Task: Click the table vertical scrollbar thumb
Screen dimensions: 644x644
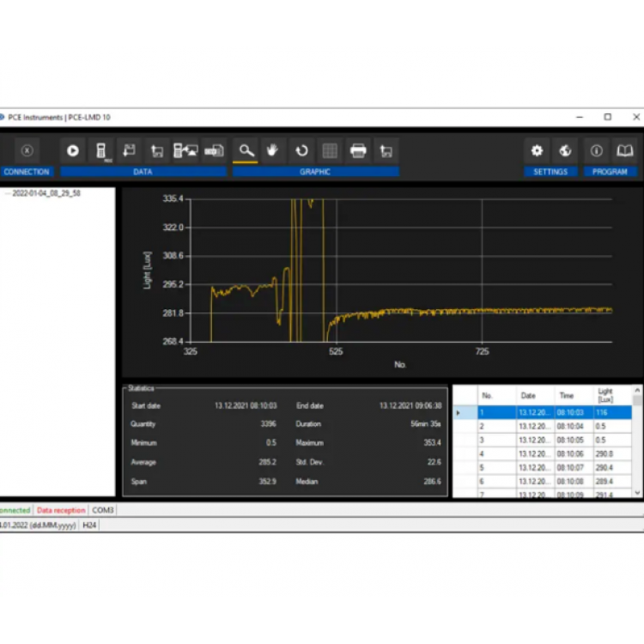Action: point(637,400)
